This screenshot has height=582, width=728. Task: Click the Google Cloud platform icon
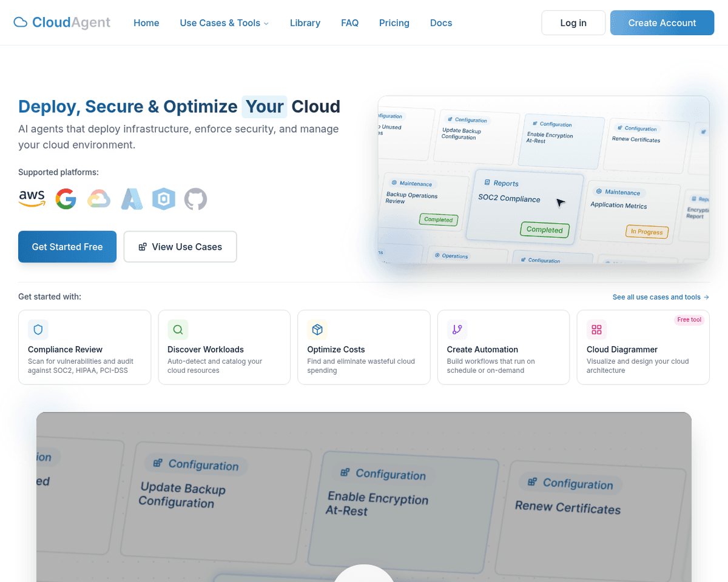click(99, 199)
